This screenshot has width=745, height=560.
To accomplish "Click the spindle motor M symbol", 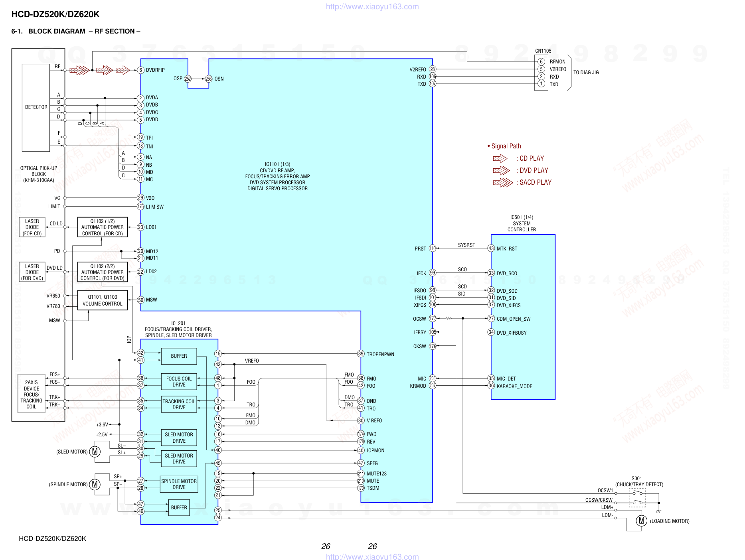I will click(x=95, y=484).
